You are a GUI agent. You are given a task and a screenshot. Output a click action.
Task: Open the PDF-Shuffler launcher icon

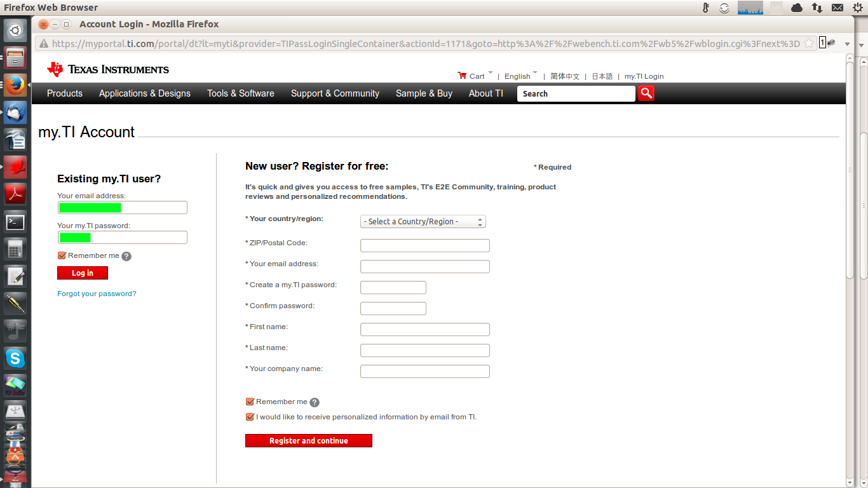coord(15,386)
